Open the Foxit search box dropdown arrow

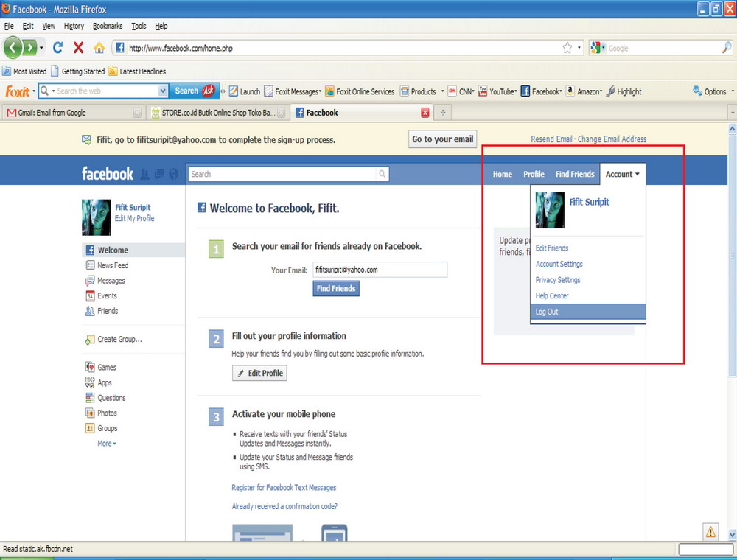(x=163, y=91)
